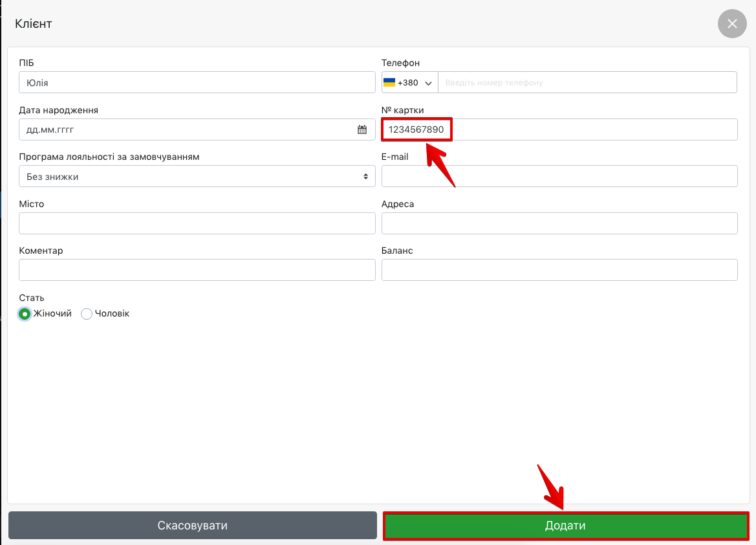
Task: Expand the +380 country code chevron
Action: 427,83
